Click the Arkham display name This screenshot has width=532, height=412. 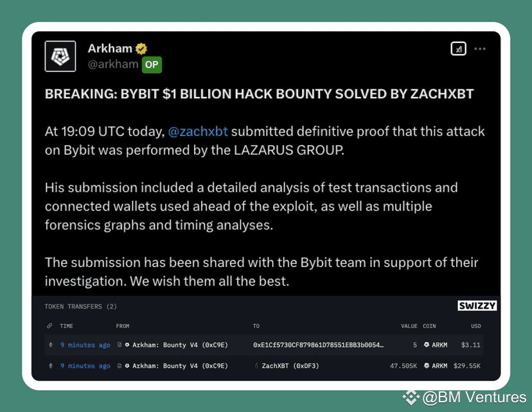[x=110, y=49]
